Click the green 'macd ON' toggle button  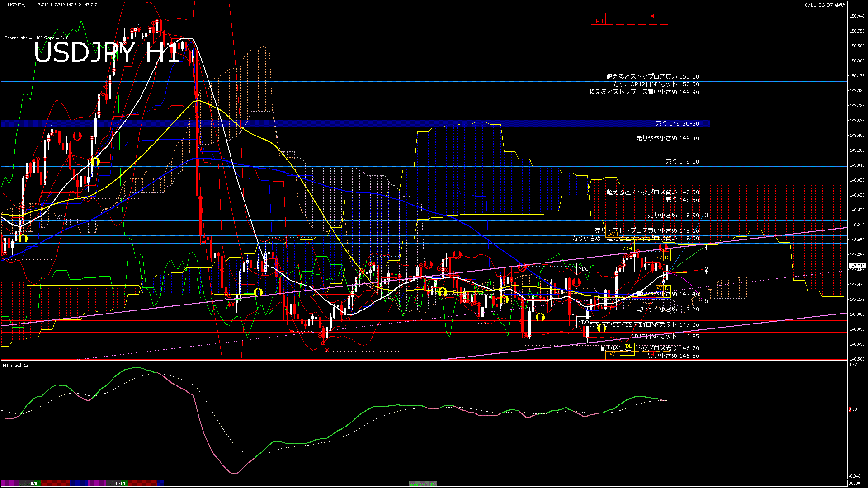(x=423, y=484)
